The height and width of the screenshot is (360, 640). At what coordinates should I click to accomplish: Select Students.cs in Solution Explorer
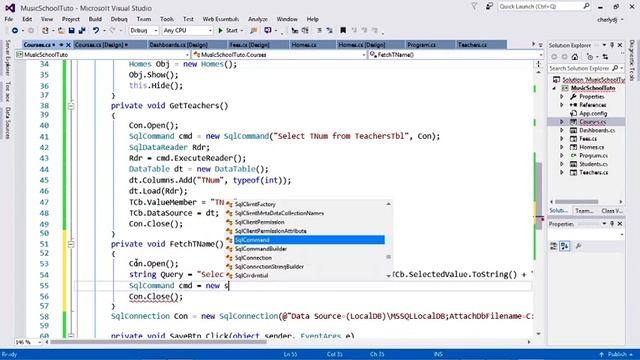pos(593,164)
